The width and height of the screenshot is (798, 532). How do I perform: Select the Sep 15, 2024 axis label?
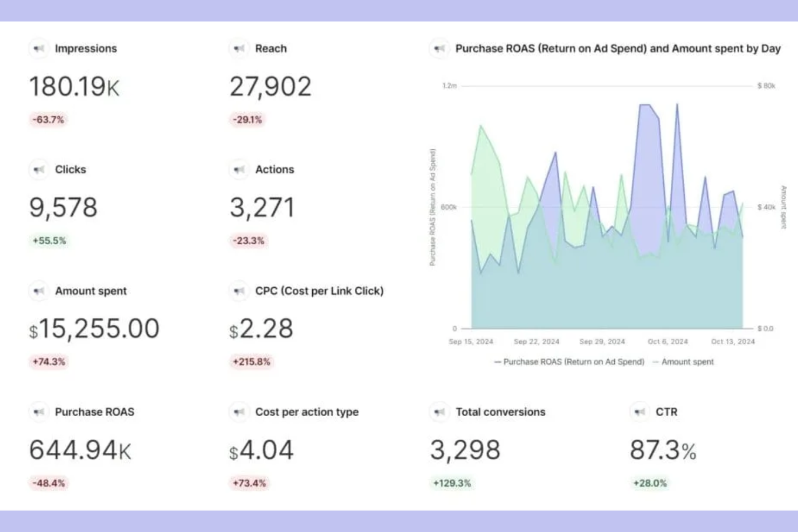tap(471, 342)
